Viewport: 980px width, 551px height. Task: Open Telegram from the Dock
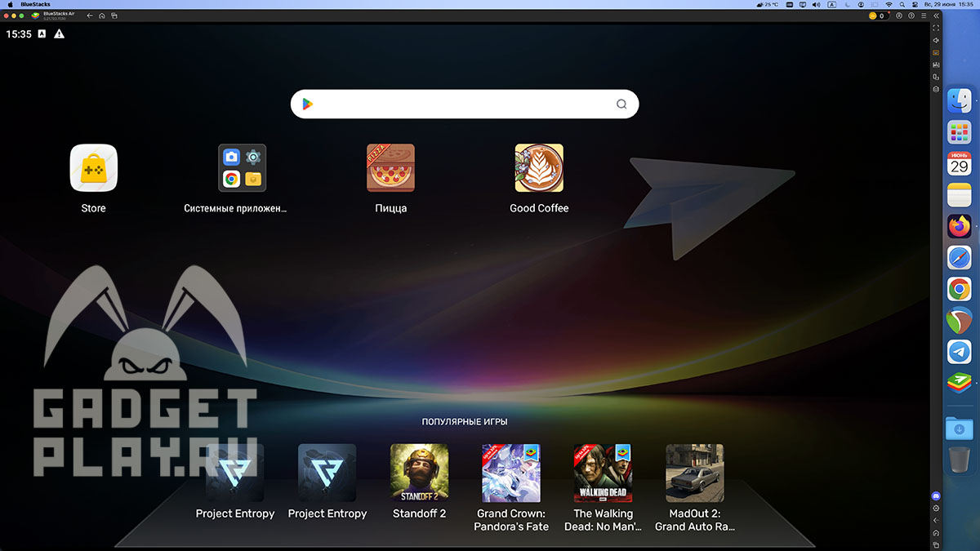(x=959, y=352)
